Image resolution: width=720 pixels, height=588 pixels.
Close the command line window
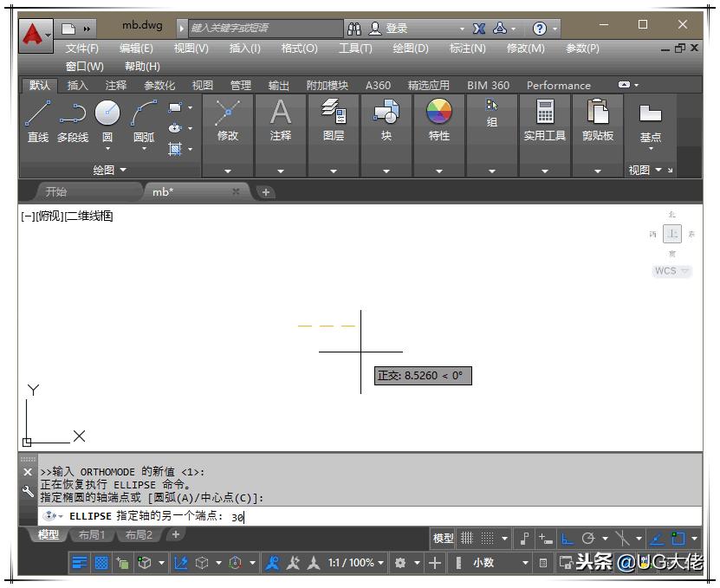tap(28, 472)
